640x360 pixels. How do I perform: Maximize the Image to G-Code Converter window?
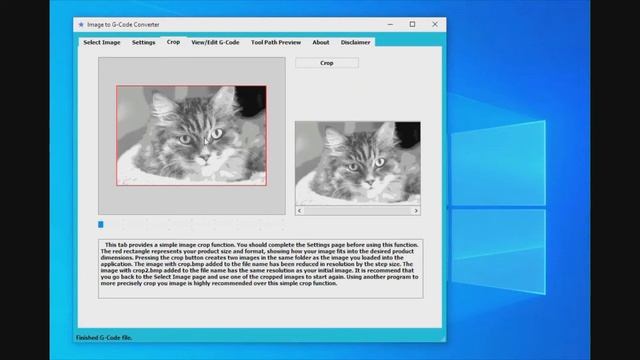click(412, 24)
